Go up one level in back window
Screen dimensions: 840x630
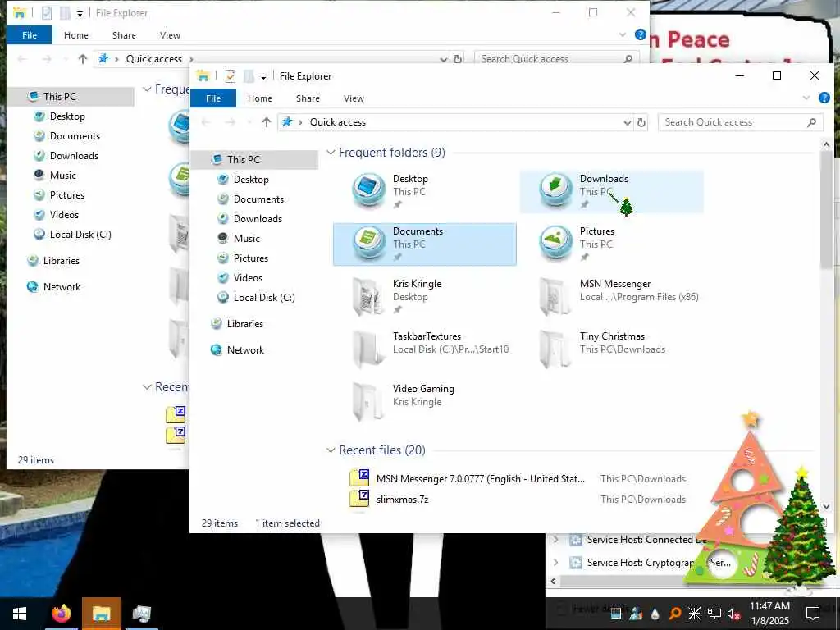point(83,59)
